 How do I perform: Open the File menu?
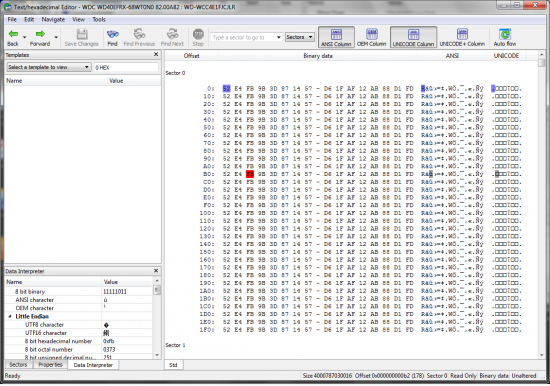12,20
